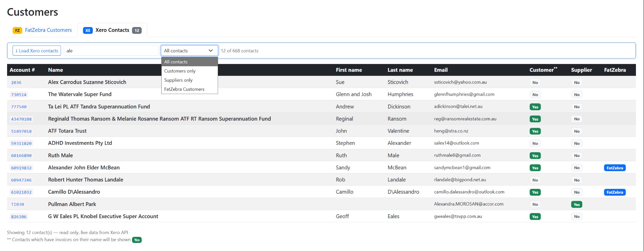Screen dimensions: 644x251
Task: Click FatZebra badge for Camillo D\Alessandro
Action: [x=615, y=192]
